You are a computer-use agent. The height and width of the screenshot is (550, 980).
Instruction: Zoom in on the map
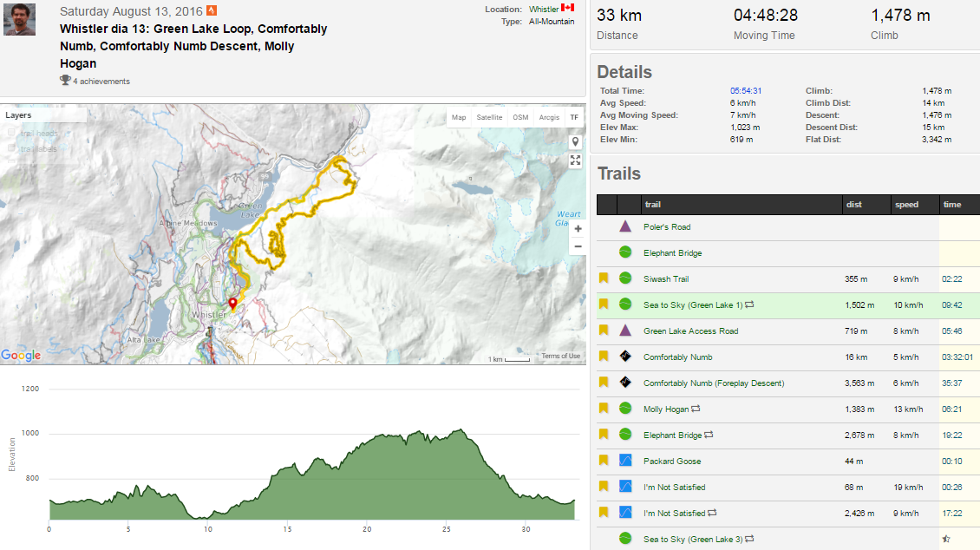[578, 229]
